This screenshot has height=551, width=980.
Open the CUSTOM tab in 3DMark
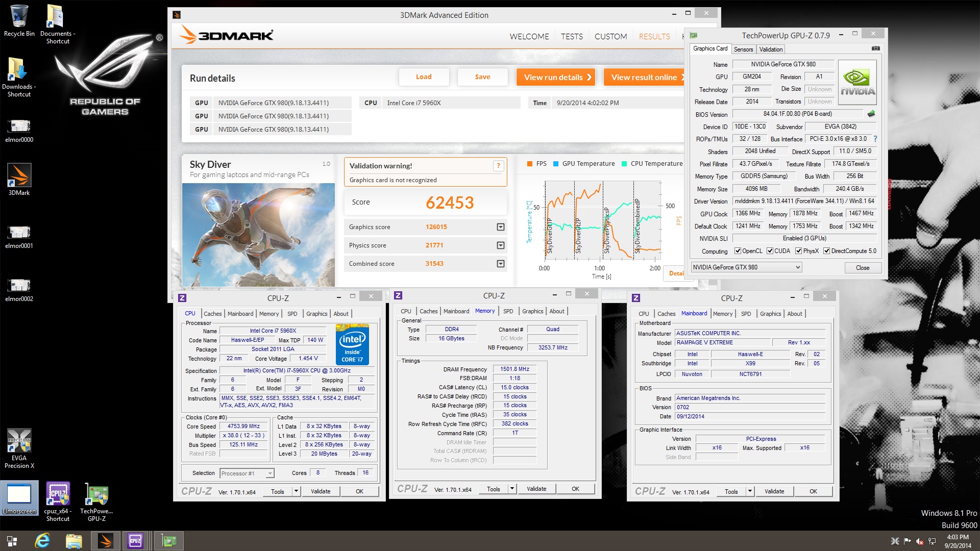tap(610, 36)
